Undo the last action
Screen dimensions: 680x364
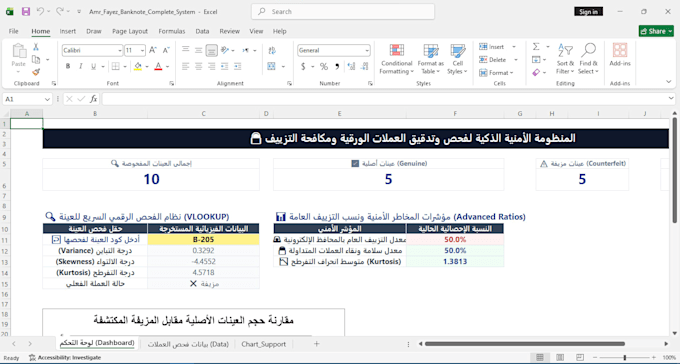[40, 12]
